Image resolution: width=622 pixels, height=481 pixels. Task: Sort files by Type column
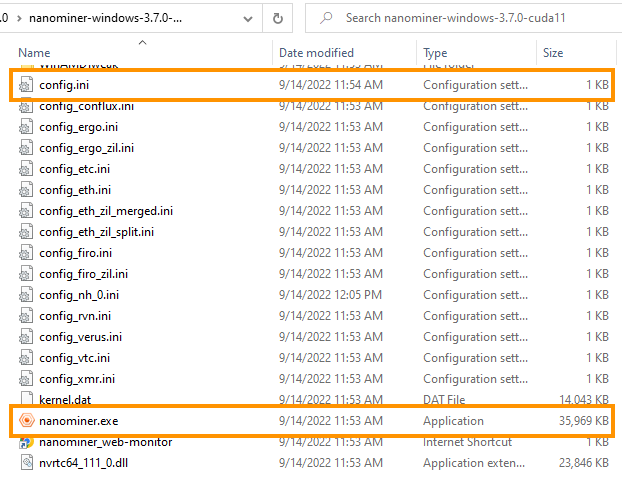click(436, 52)
